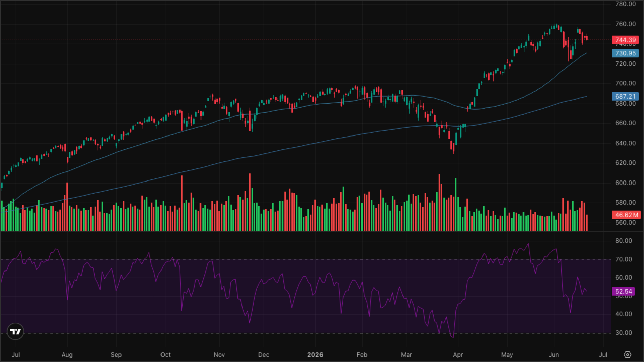
Task: Select the 687.21 moving average label
Action: pyautogui.click(x=625, y=96)
